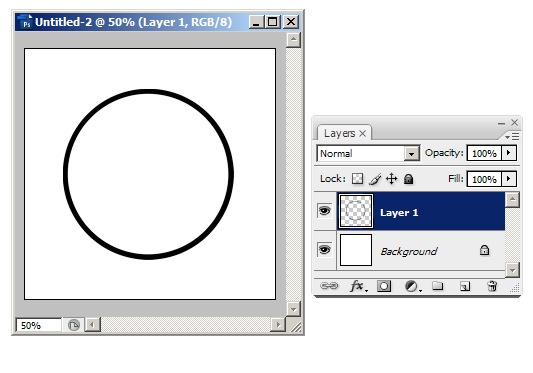Close the Layers tab
Viewport: 533px width, 373px height.
point(363,134)
